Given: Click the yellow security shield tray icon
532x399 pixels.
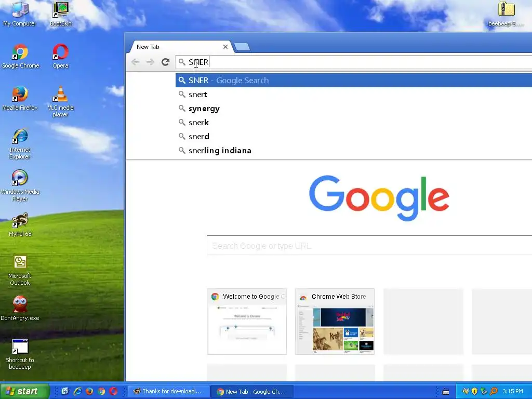Looking at the screenshot, I should tap(475, 391).
